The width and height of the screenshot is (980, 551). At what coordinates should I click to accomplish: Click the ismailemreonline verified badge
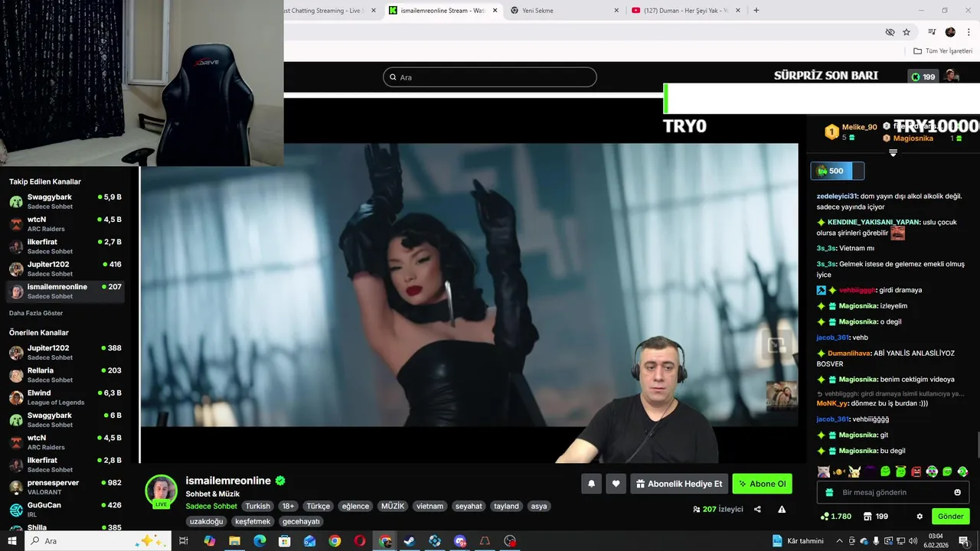[x=280, y=481]
